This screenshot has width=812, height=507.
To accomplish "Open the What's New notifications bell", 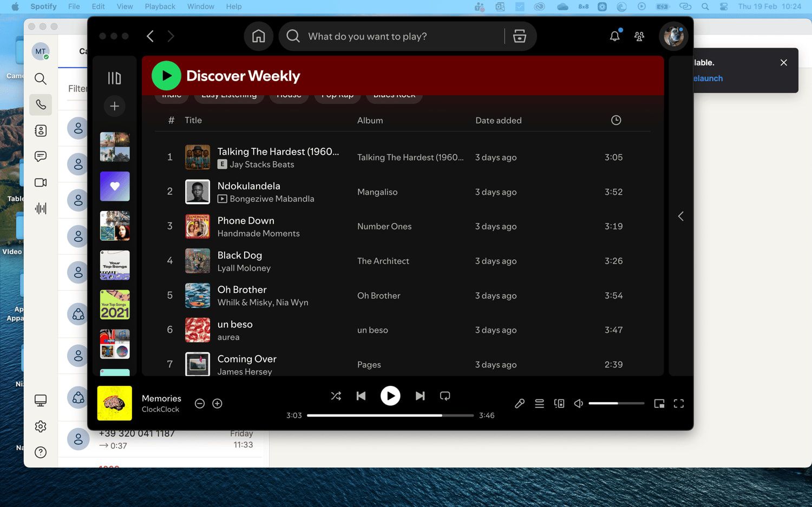I will [614, 36].
